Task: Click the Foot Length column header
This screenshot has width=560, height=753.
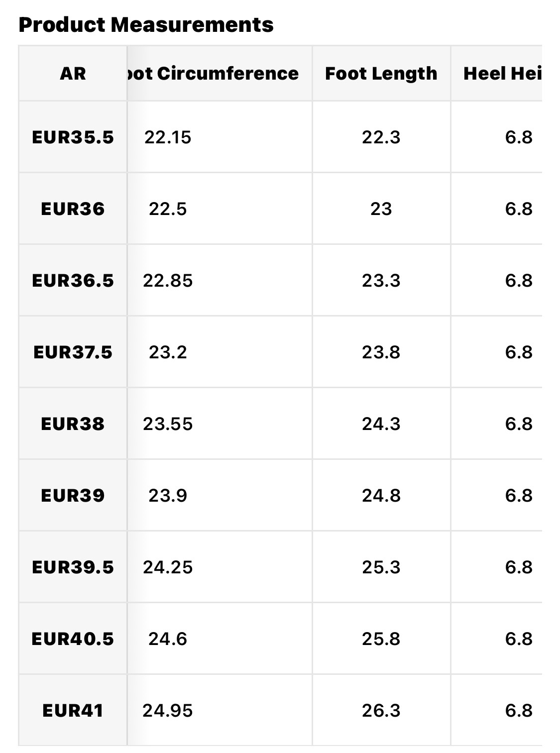Action: [381, 74]
